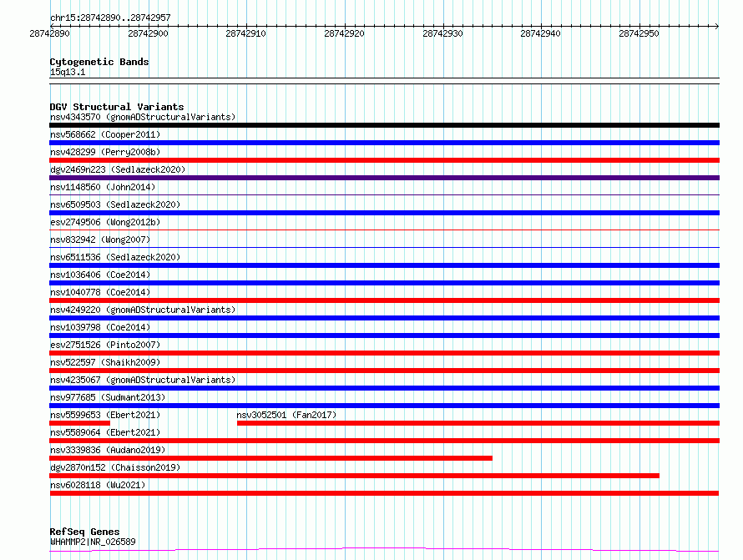
Task: Click the nsv6509503 (Sedlazeck2020) label
Action: point(115,204)
